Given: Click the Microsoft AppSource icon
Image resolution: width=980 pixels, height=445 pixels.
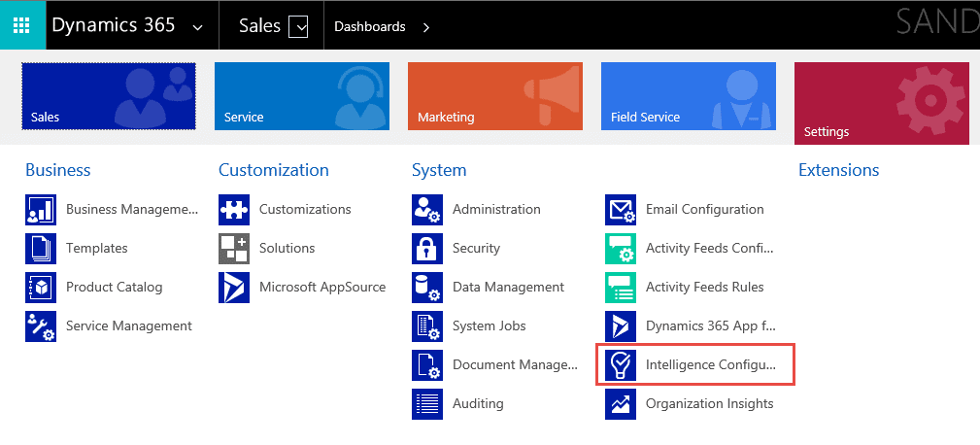Looking at the screenshot, I should point(234,287).
